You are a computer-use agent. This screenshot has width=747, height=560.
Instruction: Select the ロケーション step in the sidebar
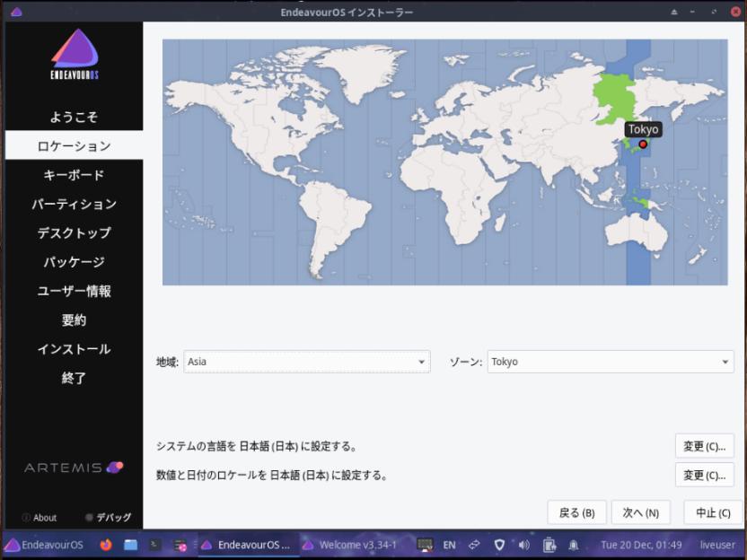(x=74, y=145)
